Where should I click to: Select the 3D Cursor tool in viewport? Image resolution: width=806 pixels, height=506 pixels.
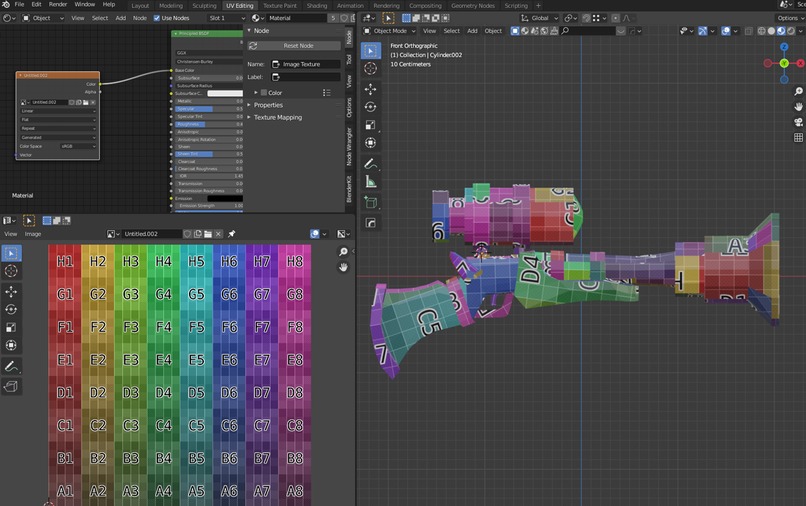point(370,69)
